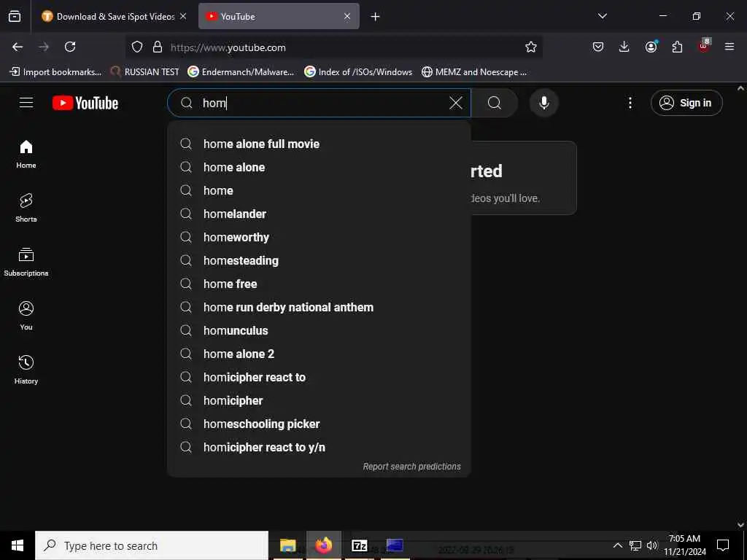This screenshot has width=747, height=560.
Task: Select suggestion "home alone 2"
Action: [319, 354]
